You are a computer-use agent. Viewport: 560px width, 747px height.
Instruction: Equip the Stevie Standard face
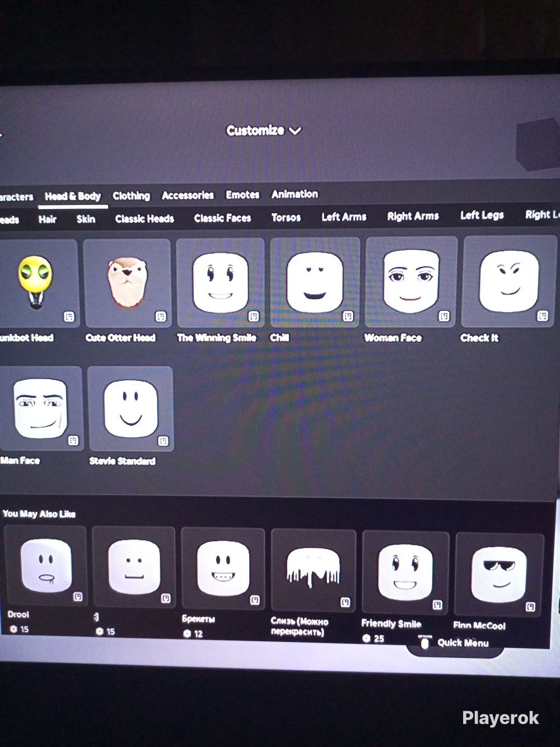(x=130, y=409)
